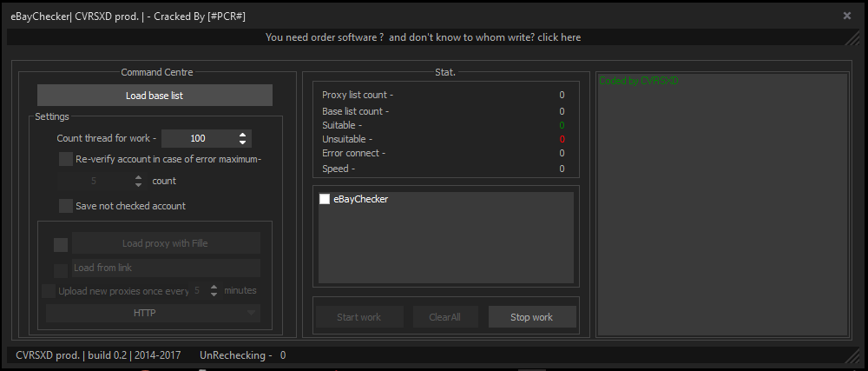
Task: Click the CVRSXD prod. build 0.2 text
Action: coord(98,355)
